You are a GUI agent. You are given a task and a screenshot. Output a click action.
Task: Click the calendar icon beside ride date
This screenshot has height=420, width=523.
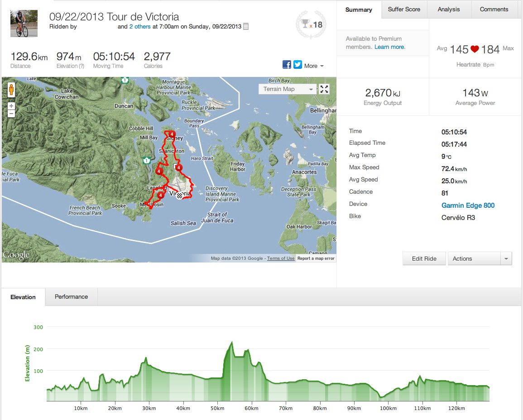click(246, 27)
